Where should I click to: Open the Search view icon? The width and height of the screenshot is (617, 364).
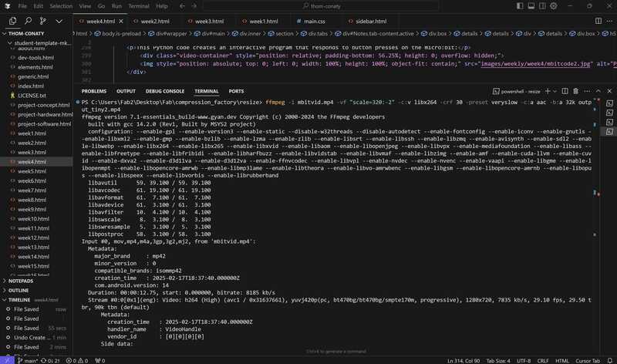[28, 21]
